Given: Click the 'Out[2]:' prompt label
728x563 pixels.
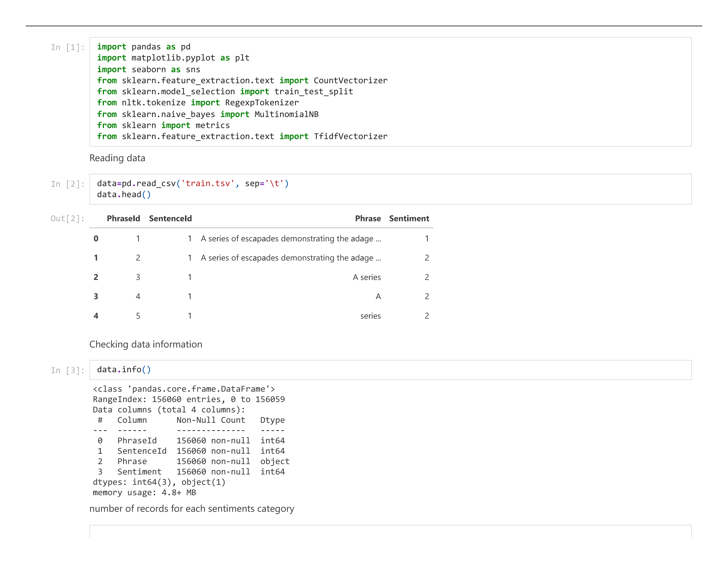Looking at the screenshot, I should click(x=68, y=218).
